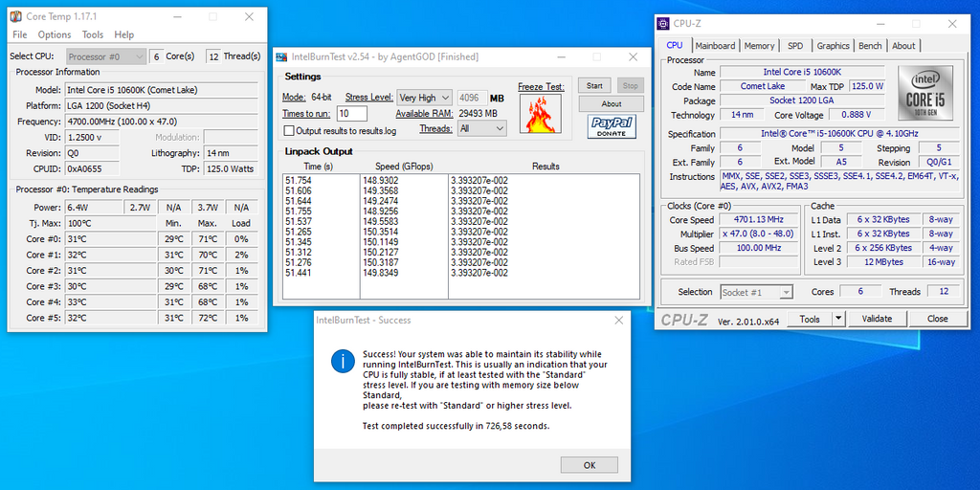The height and width of the screenshot is (490, 980).
Task: Click the Core Temp title bar app icon
Action: pos(16,17)
